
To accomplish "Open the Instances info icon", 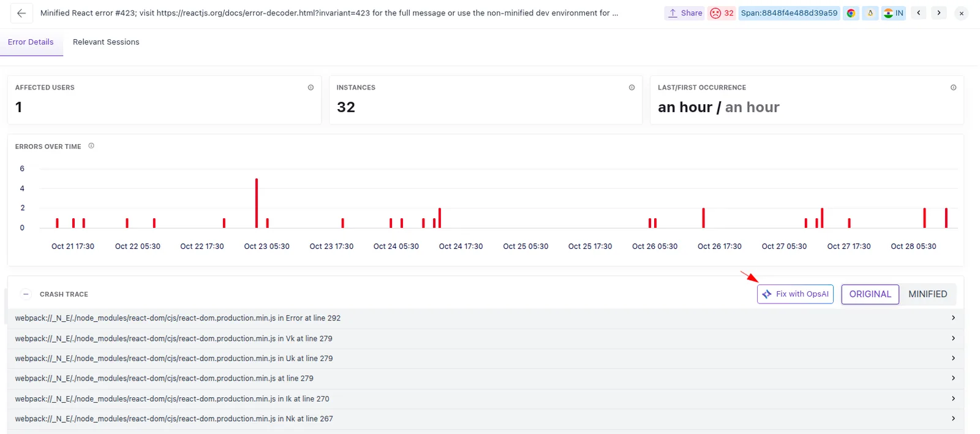I will click(631, 88).
